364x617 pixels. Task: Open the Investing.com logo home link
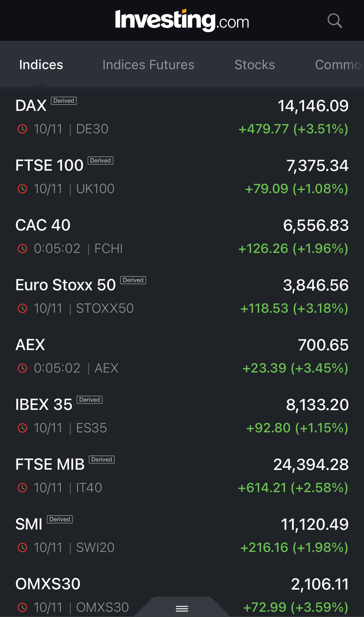point(182,21)
